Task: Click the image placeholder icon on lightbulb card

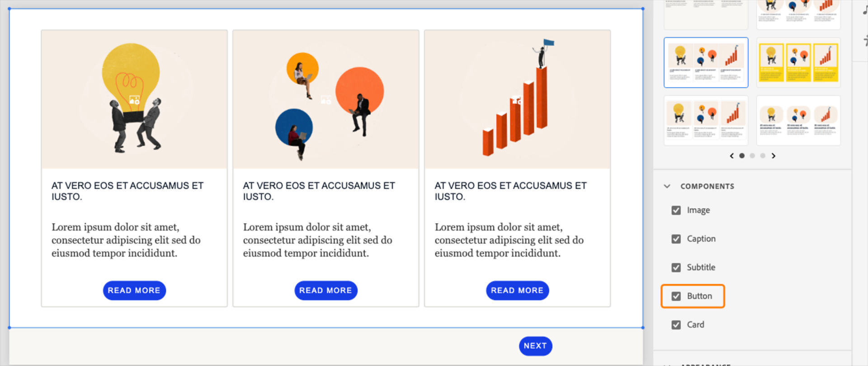Action: point(134,100)
